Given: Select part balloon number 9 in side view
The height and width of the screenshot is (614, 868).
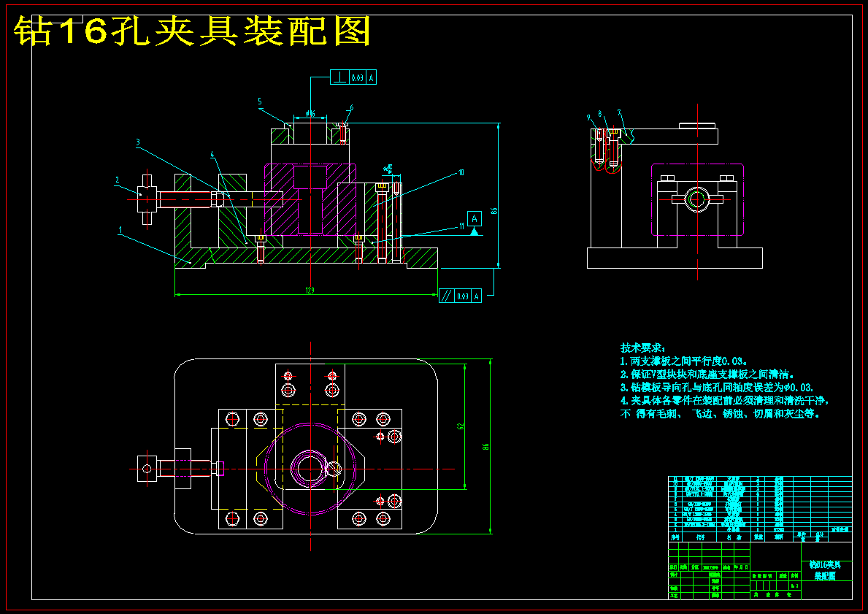Looking at the screenshot, I should coord(588,118).
